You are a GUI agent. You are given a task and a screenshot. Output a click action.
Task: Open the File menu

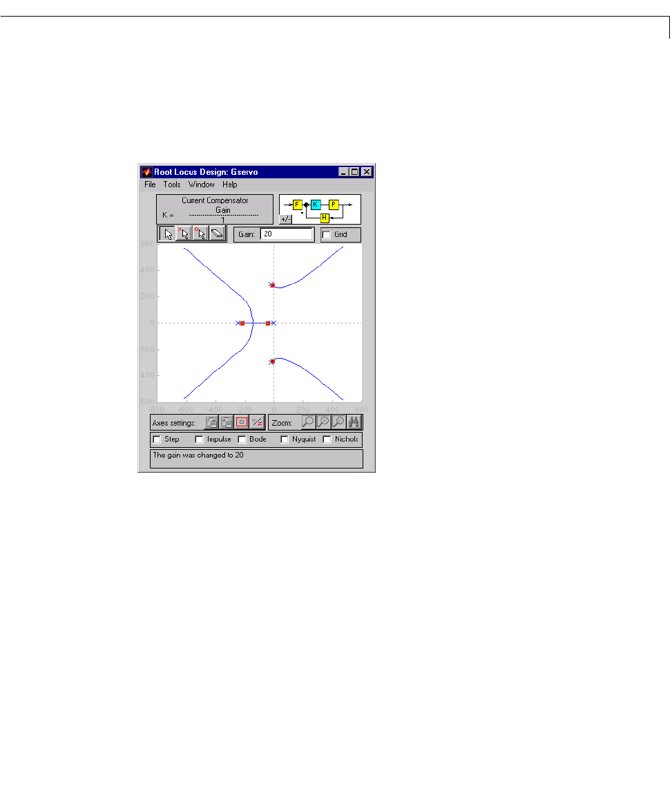coord(150,185)
